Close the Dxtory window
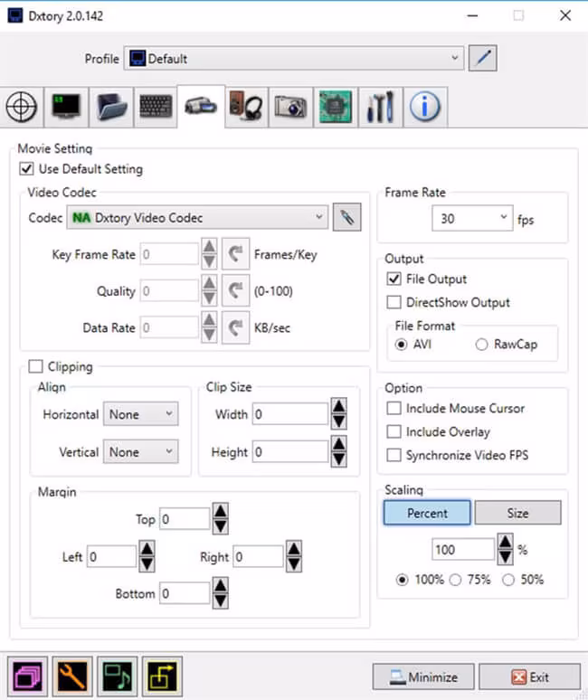Image resolution: width=588 pixels, height=700 pixels. point(565,15)
